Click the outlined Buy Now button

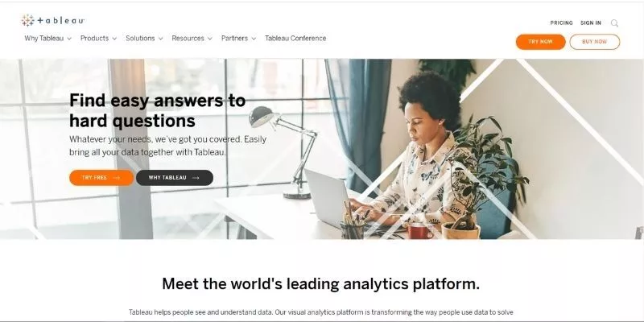[595, 42]
